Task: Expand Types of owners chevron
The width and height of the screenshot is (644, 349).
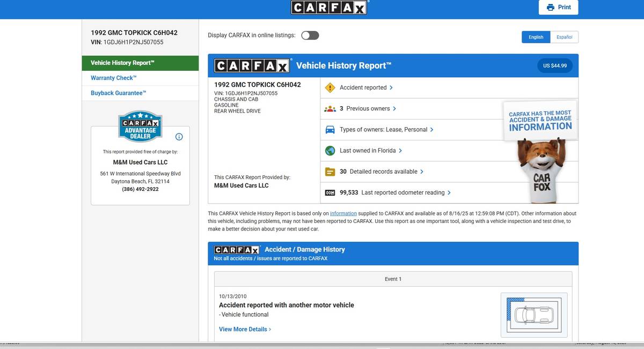Action: (432, 130)
